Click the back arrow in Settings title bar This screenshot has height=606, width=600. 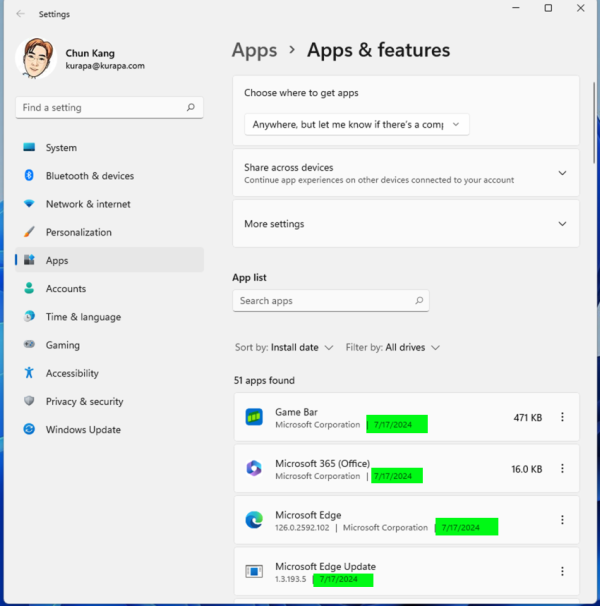click(x=20, y=14)
